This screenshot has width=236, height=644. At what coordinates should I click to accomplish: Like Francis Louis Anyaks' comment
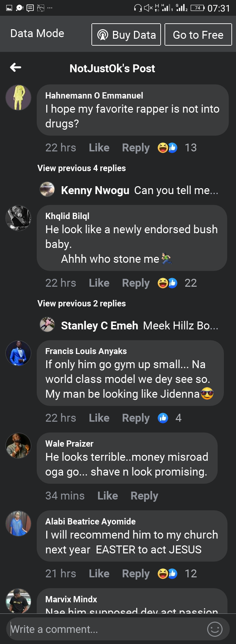point(99,418)
